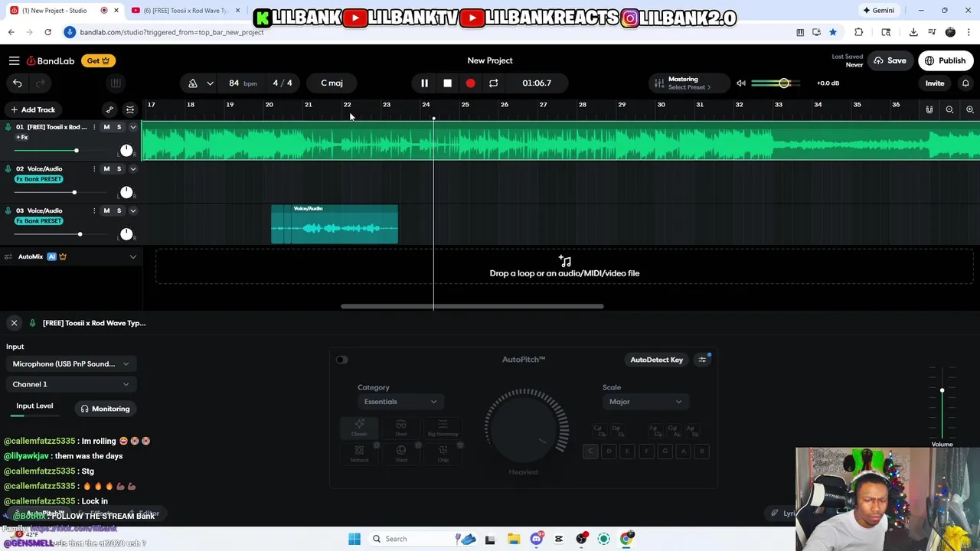Viewport: 980px width, 551px height.
Task: Open track 02 Fx Bank PRESET
Action: click(38, 179)
